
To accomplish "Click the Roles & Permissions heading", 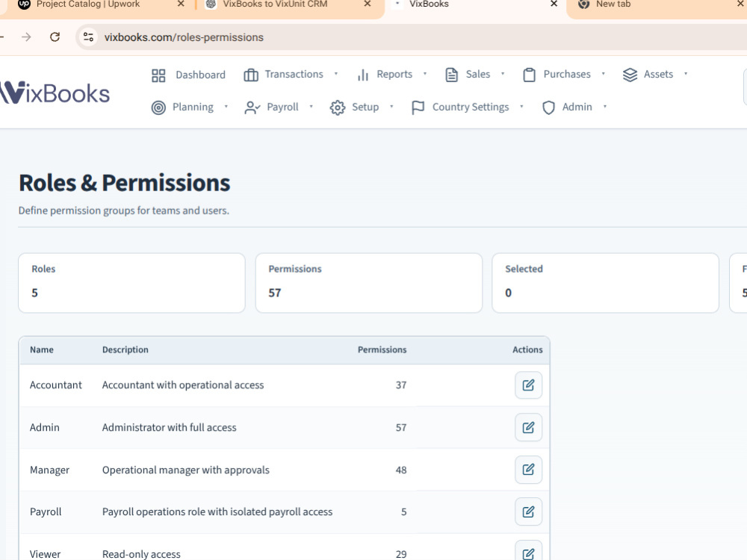I will tap(124, 183).
